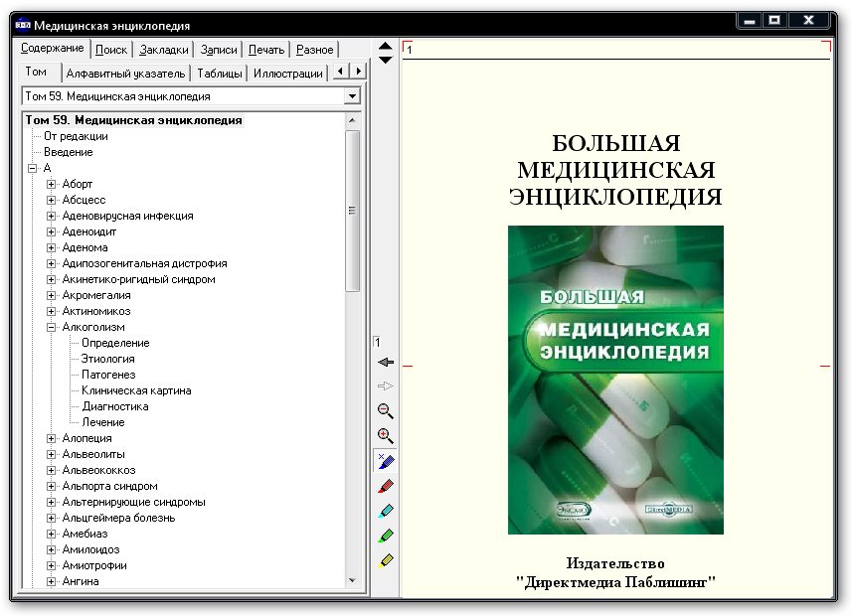Click the zoom in magnifier icon
This screenshot has width=852, height=616.
click(386, 436)
